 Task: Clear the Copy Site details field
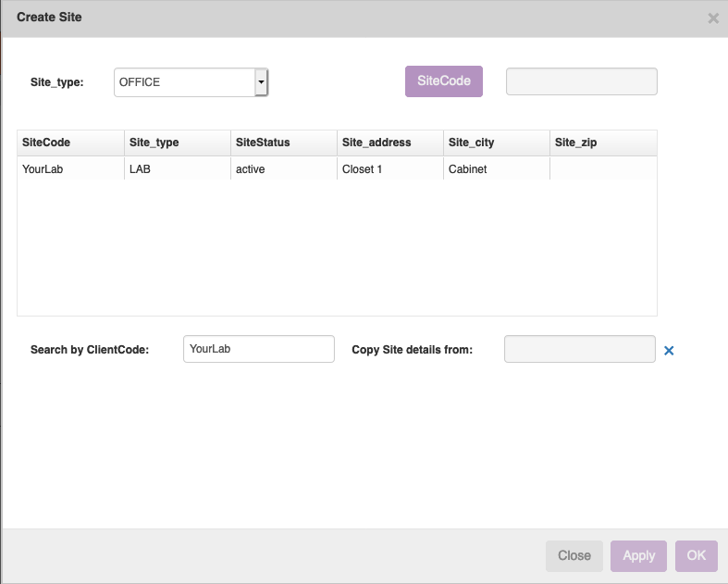pyautogui.click(x=669, y=351)
